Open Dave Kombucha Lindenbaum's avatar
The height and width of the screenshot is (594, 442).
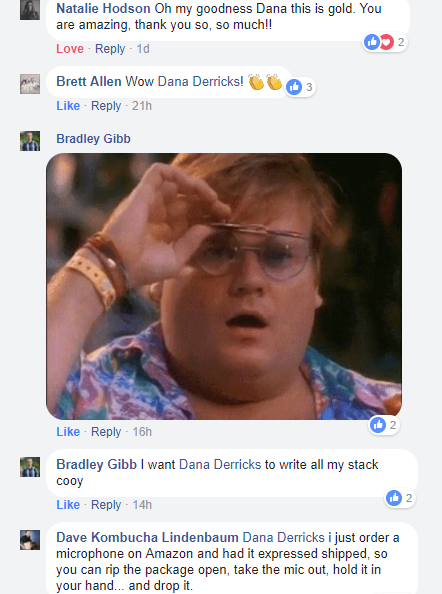[x=30, y=539]
